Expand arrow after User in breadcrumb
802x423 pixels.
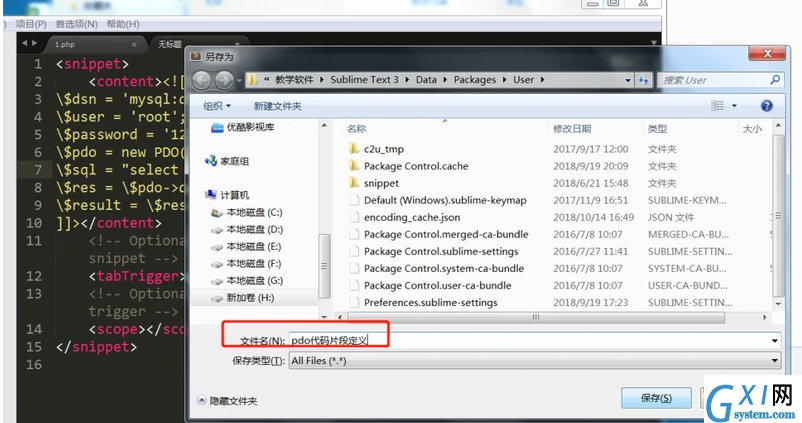tap(542, 80)
